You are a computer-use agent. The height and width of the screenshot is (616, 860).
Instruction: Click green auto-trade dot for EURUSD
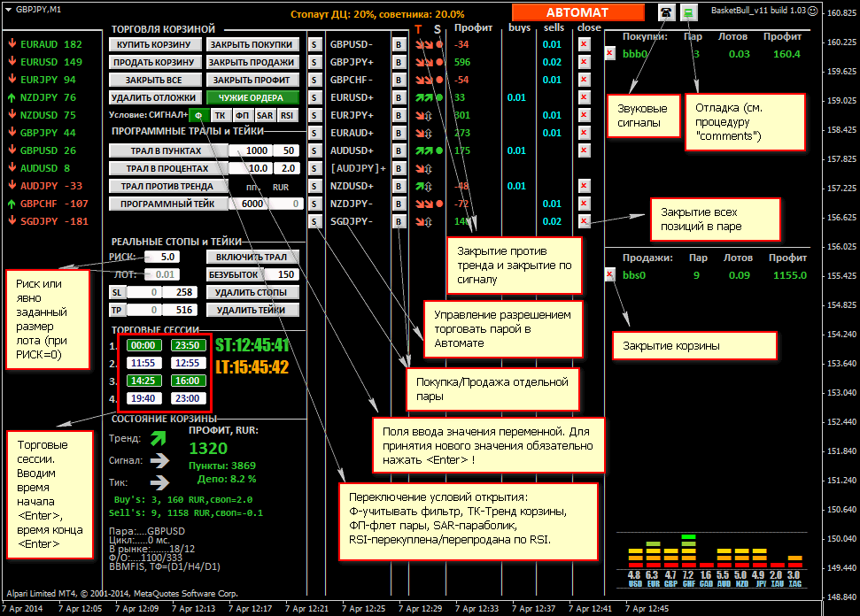click(439, 97)
